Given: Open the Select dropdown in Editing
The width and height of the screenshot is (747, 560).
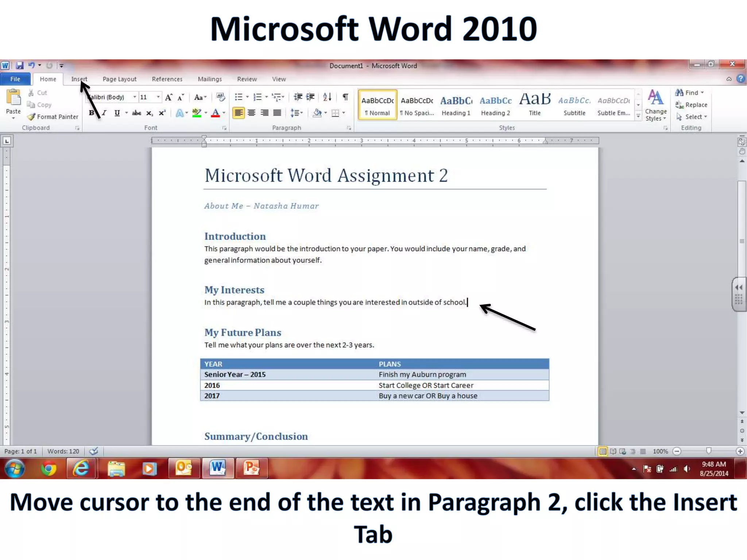Looking at the screenshot, I should coord(692,117).
